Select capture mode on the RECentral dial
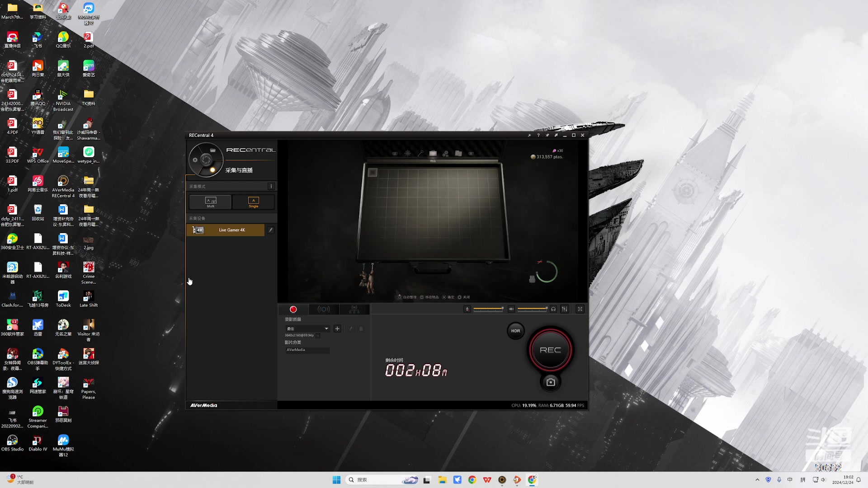Viewport: 868px width, 488px height. coord(212,170)
